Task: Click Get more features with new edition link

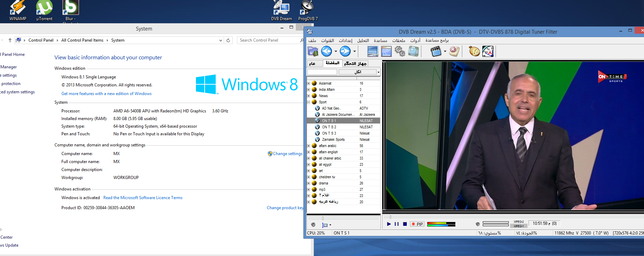Action: [x=106, y=94]
